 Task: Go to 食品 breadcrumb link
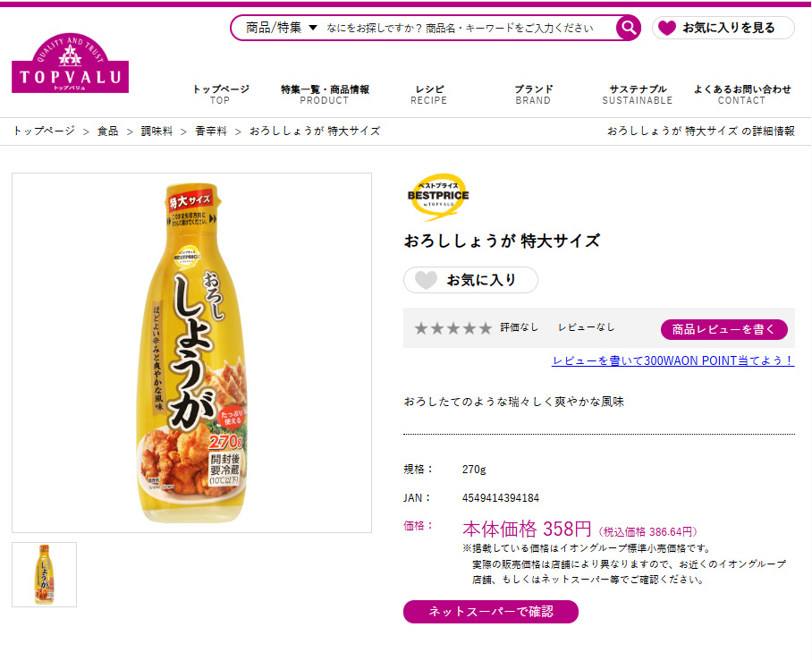[107, 131]
